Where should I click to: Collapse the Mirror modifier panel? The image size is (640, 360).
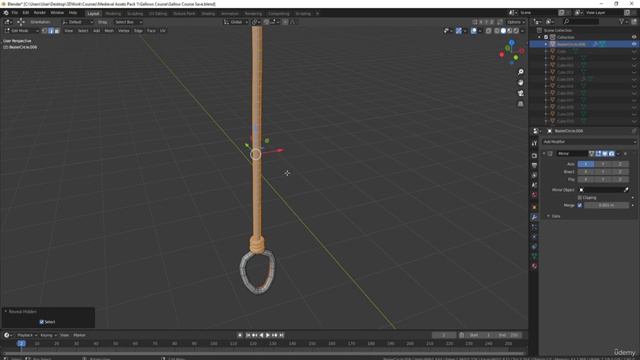point(544,154)
